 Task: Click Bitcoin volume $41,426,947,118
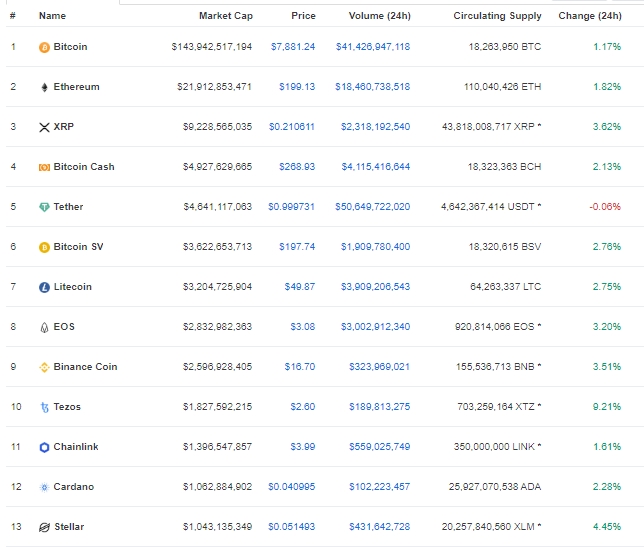[373, 47]
